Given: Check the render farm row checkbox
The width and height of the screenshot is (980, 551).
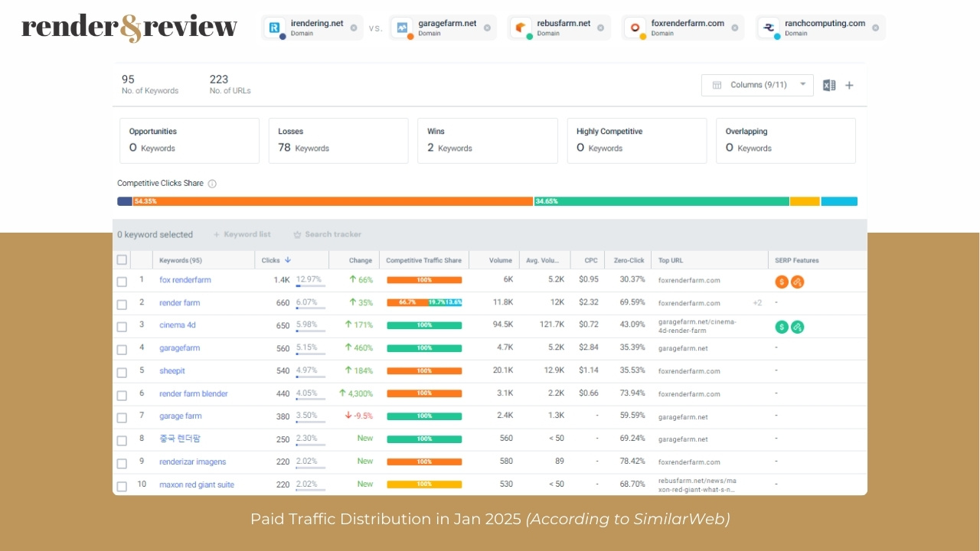Looking at the screenshot, I should (122, 304).
